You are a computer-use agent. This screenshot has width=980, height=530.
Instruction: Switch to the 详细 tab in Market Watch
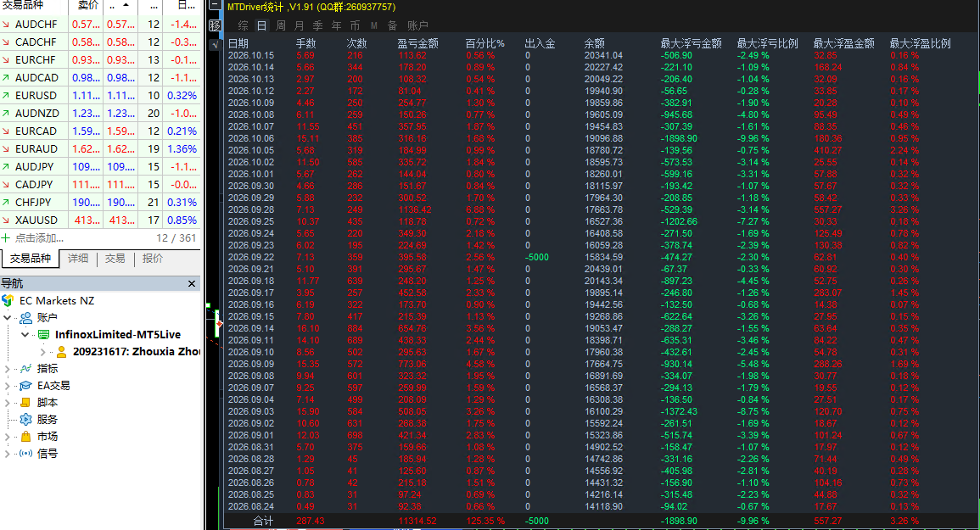[x=78, y=258]
